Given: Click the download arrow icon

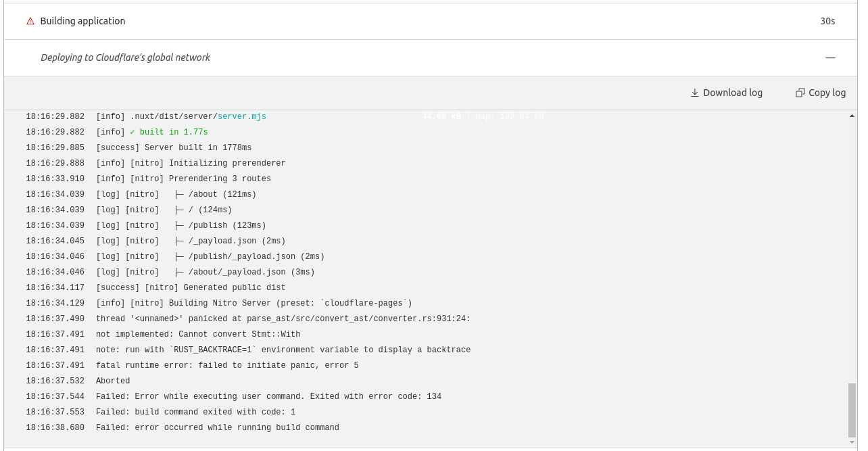Looking at the screenshot, I should pos(694,93).
